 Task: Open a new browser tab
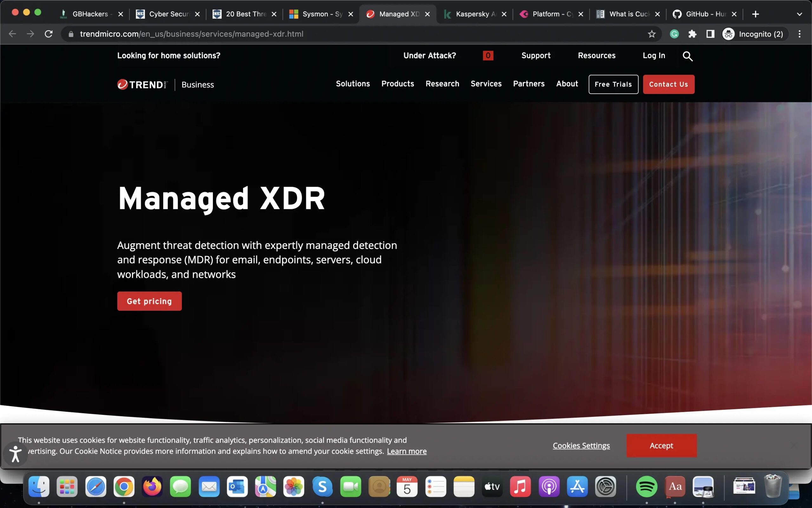755,14
